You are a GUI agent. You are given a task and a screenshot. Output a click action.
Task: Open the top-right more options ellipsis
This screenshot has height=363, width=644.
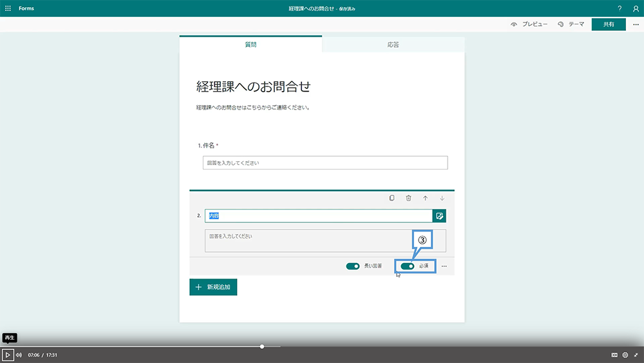[636, 25]
